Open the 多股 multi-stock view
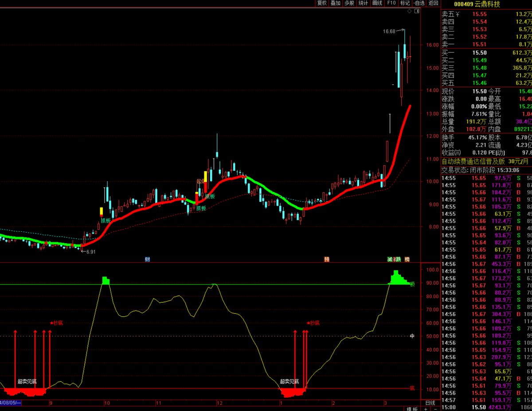Viewport: 532px width, 411px height. (349, 3)
